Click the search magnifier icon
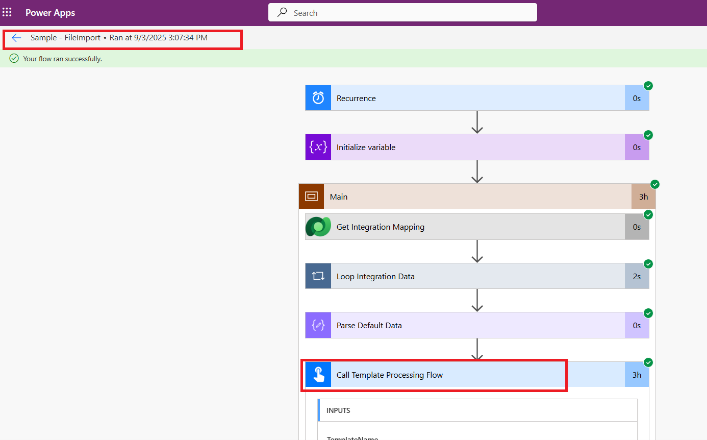The height and width of the screenshot is (440, 707). pyautogui.click(x=282, y=13)
